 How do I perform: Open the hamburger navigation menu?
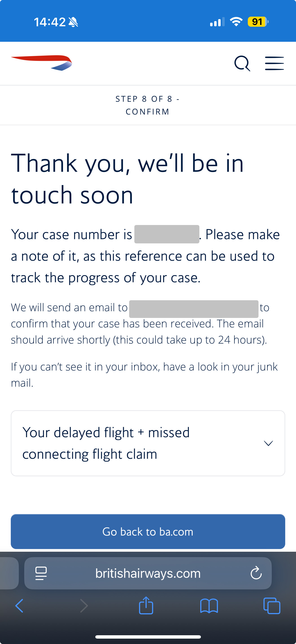tap(274, 63)
